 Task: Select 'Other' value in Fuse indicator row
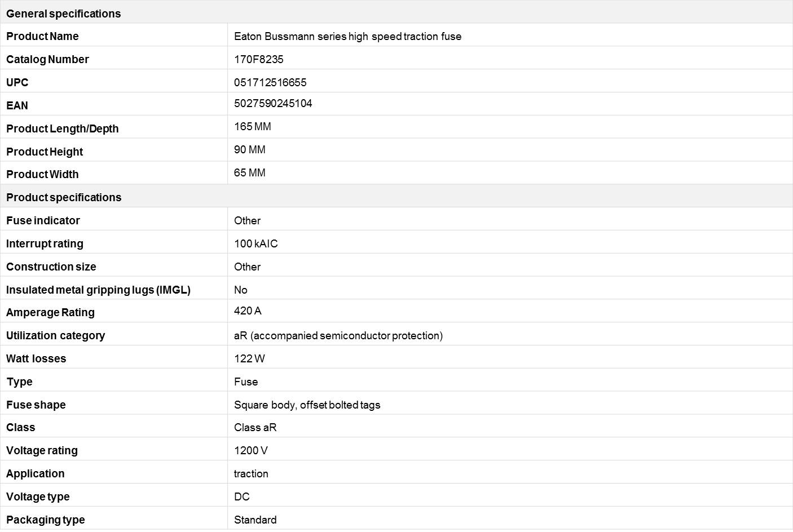tap(247, 220)
